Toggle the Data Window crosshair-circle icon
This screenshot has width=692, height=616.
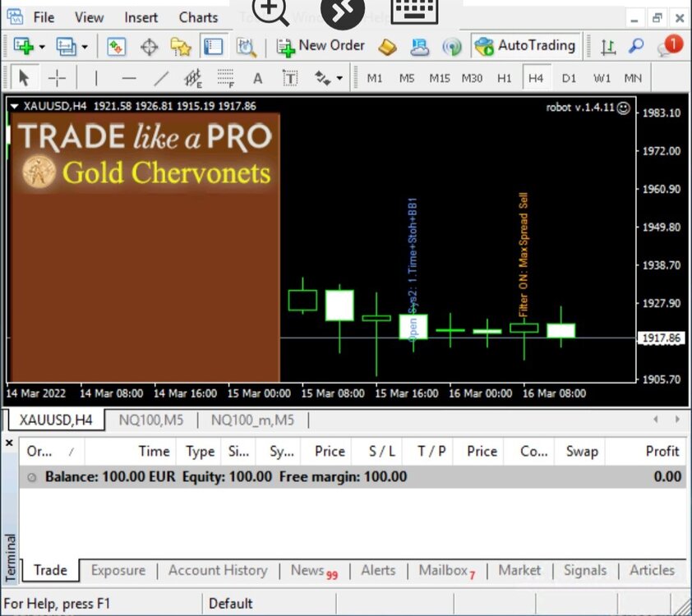(150, 47)
